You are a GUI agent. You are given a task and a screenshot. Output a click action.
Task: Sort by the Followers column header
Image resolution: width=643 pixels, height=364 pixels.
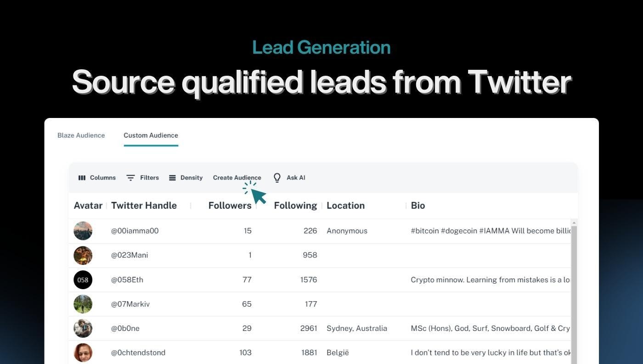(230, 206)
